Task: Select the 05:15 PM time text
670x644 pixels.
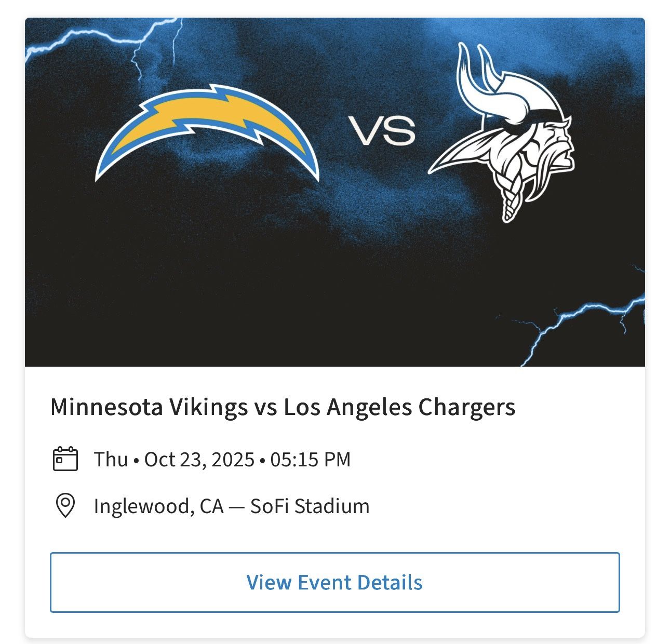Action: click(x=312, y=459)
